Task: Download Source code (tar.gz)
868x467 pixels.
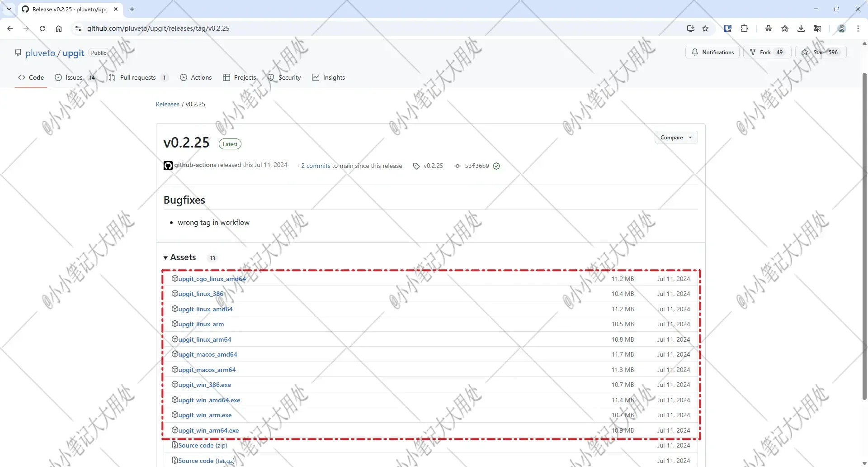Action: [x=207, y=461]
